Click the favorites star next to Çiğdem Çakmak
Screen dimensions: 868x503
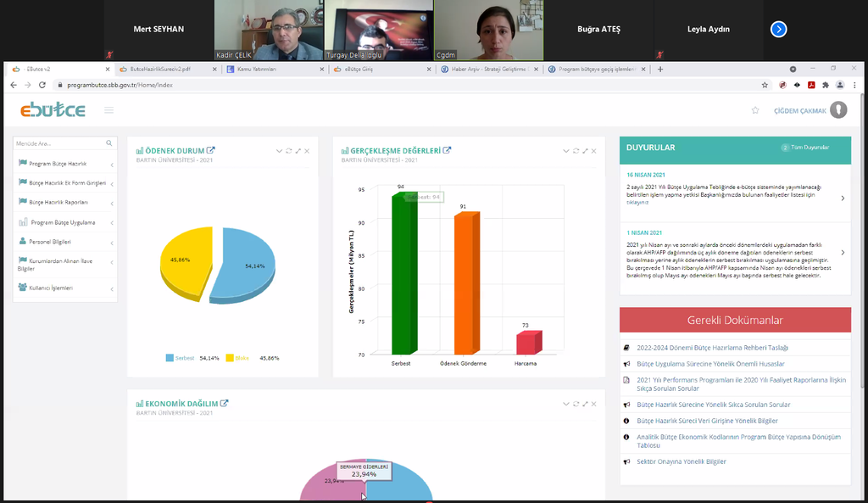[755, 110]
